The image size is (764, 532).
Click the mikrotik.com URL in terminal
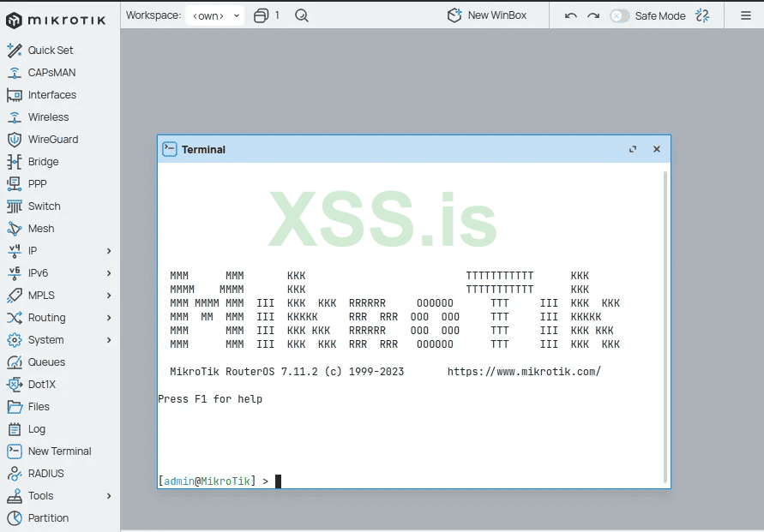click(x=524, y=372)
